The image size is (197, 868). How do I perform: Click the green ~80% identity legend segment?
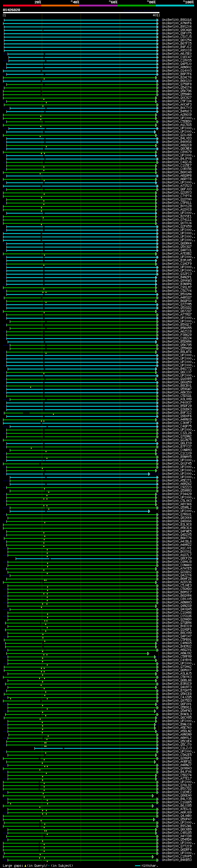[x=137, y=6]
